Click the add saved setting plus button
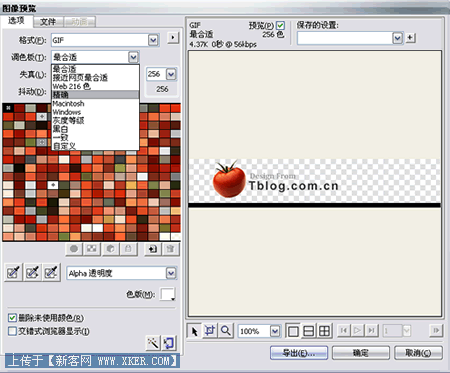450x373 pixels. (x=410, y=38)
